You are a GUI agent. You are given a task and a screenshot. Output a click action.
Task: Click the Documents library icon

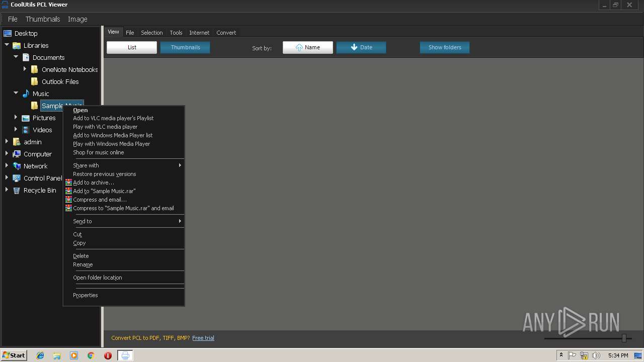(26, 57)
